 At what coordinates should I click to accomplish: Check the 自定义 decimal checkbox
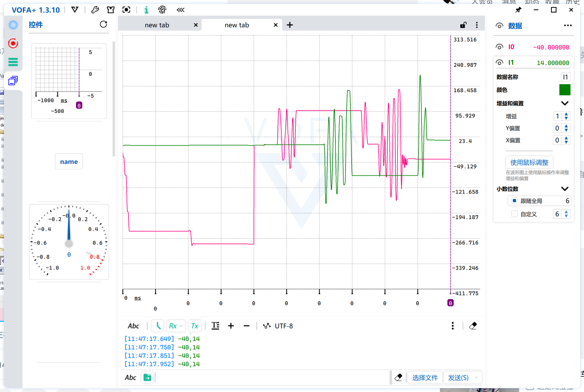click(x=514, y=214)
